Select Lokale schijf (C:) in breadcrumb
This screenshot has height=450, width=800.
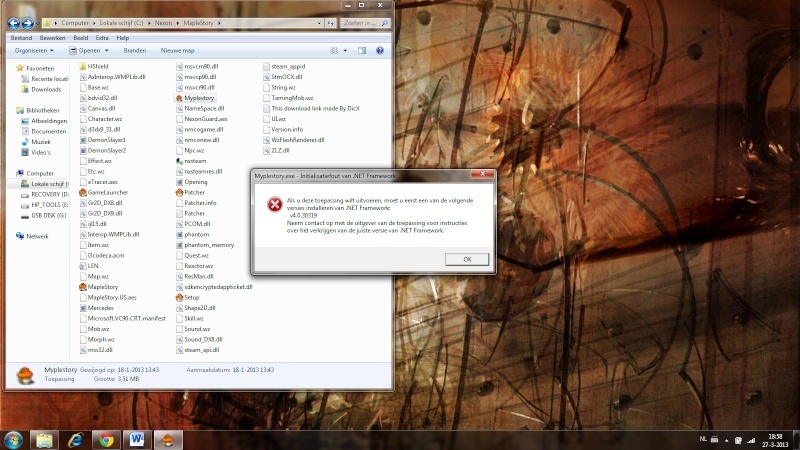point(121,23)
